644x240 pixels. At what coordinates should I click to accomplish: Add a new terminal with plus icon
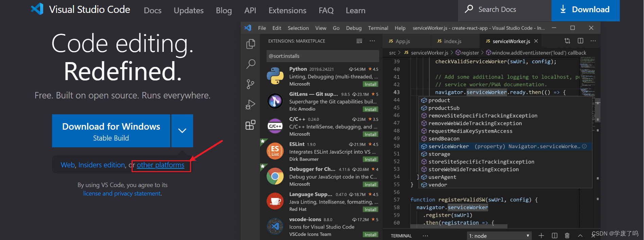click(541, 236)
